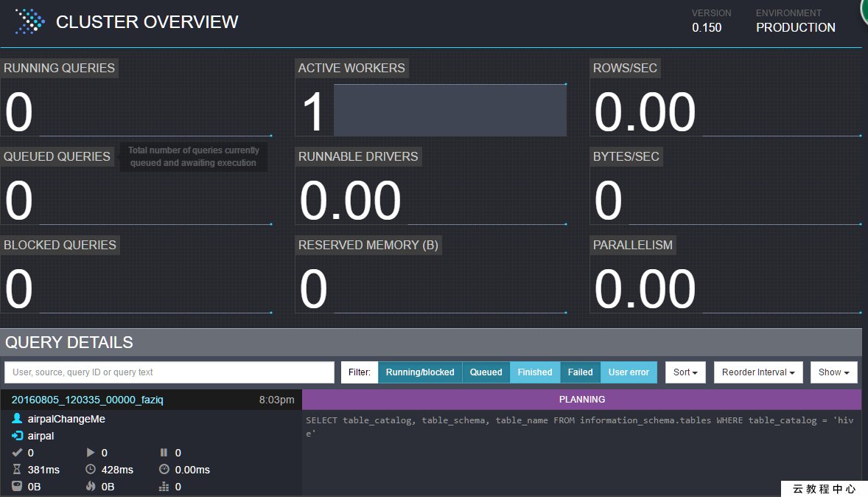Toggle the Finished filter

[x=535, y=372]
